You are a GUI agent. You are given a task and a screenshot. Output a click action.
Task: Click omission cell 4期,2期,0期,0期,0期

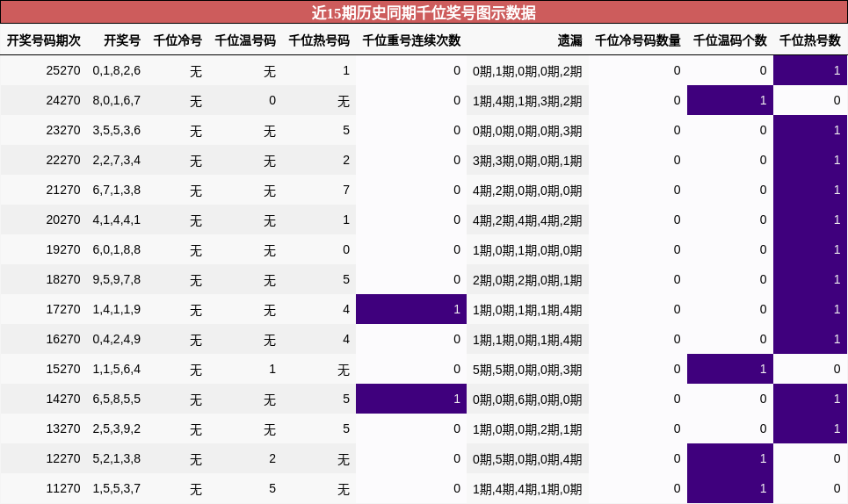tap(527, 191)
